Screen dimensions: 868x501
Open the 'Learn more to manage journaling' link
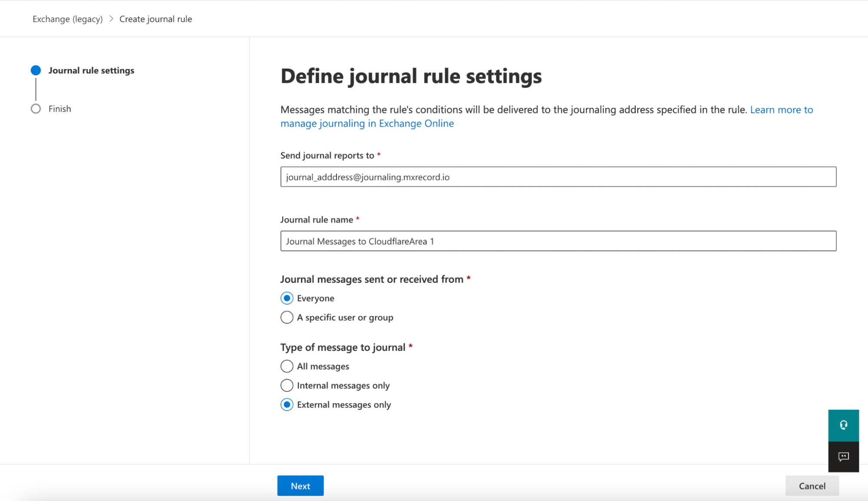pyautogui.click(x=781, y=110)
